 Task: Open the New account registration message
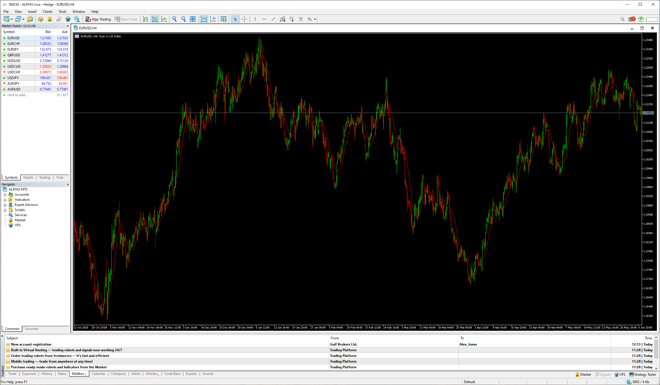(31, 344)
